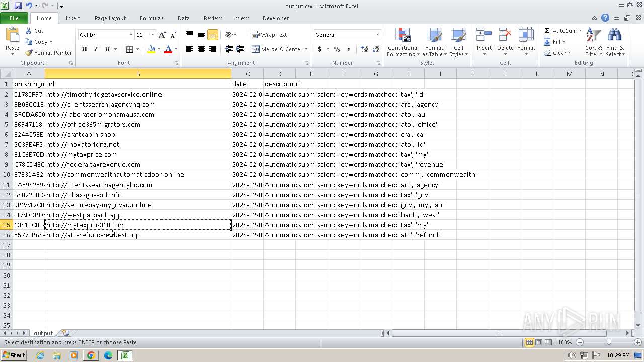
Task: Toggle Italic formatting
Action: click(x=96, y=49)
